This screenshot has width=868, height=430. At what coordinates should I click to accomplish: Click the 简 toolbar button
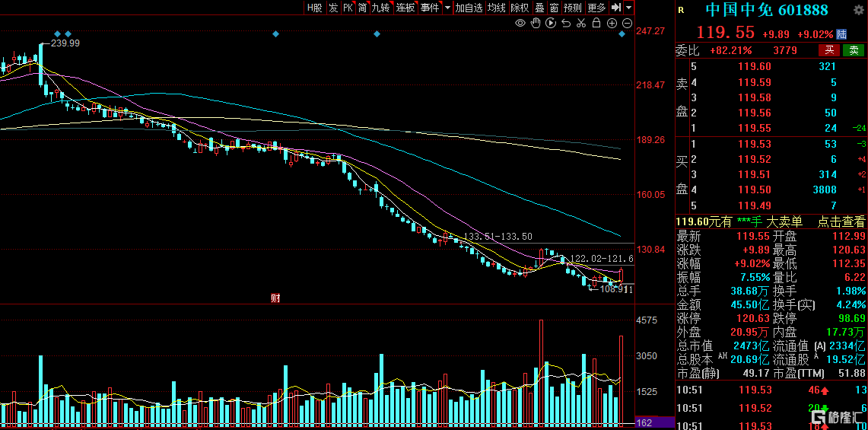(363, 8)
